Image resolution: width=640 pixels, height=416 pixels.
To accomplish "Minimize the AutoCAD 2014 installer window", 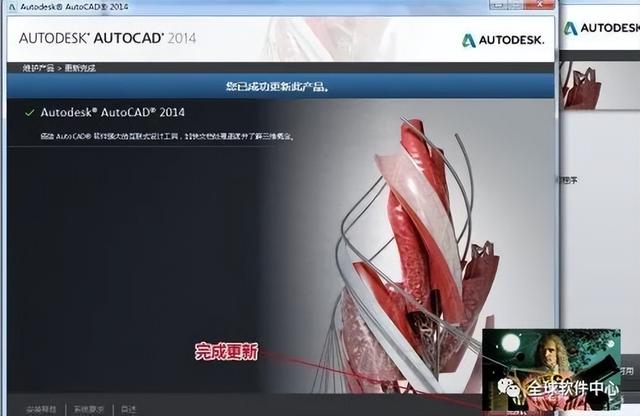I will point(499,4).
